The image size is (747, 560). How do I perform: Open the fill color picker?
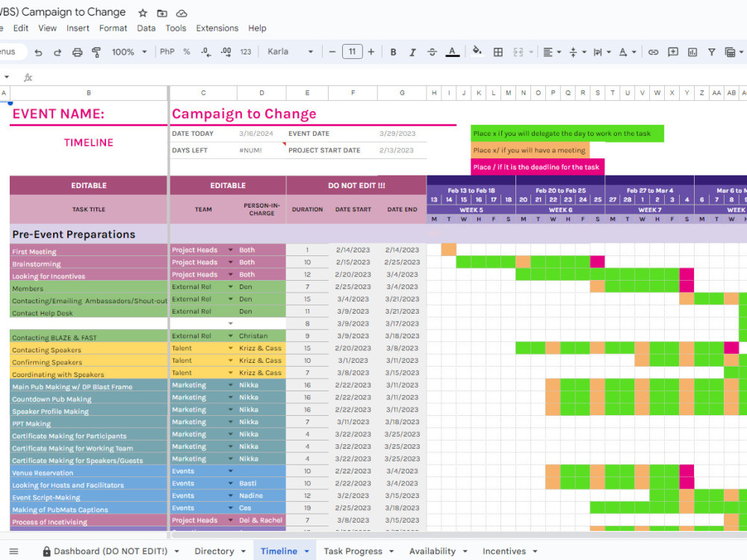coord(477,52)
